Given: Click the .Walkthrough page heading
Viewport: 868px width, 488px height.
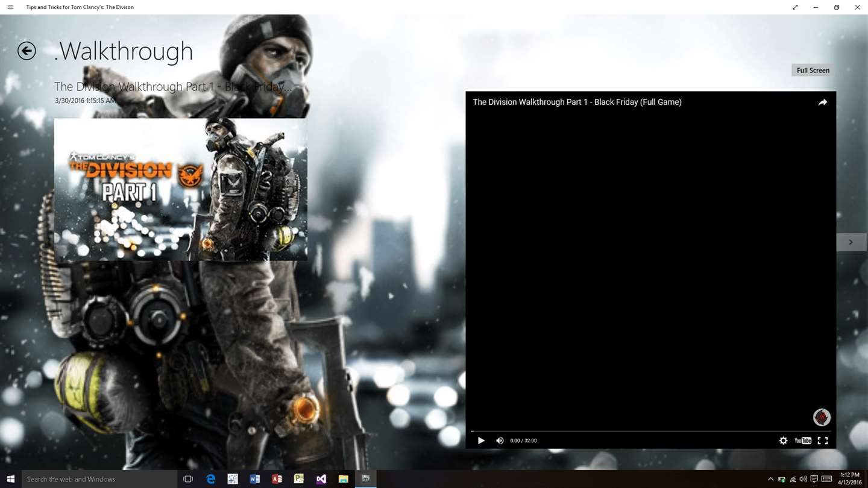Looking at the screenshot, I should coord(124,51).
